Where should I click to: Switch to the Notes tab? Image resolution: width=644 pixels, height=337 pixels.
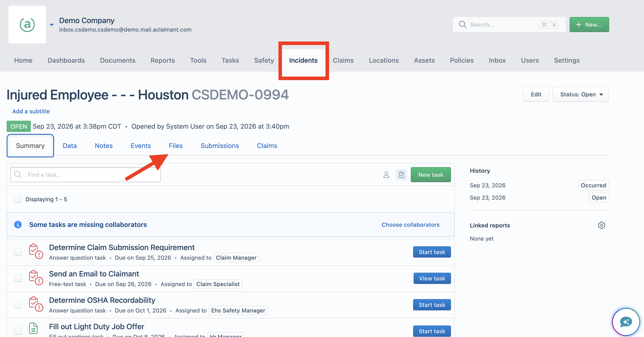(x=104, y=146)
